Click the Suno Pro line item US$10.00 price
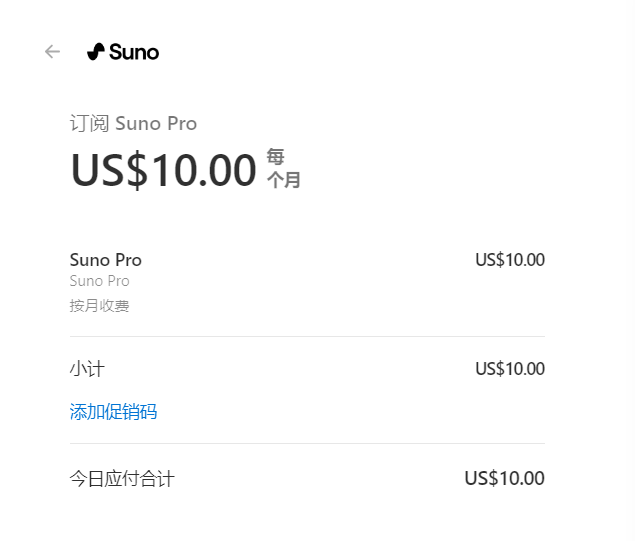Viewport: 635px width, 541px height. pos(509,260)
